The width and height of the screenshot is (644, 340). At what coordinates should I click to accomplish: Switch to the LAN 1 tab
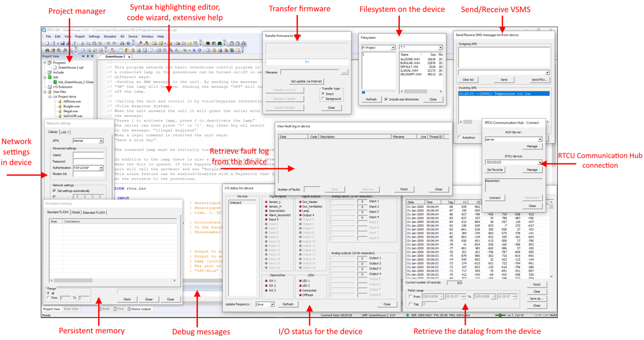[x=65, y=132]
